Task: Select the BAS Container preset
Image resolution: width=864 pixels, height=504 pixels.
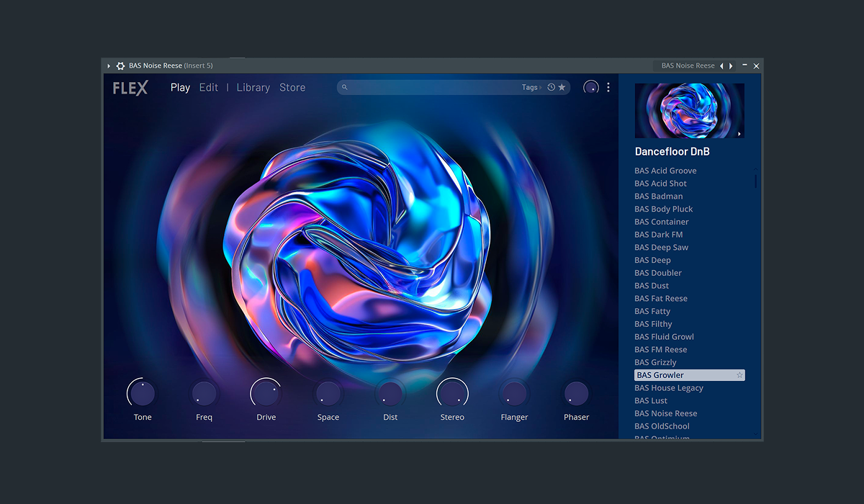Action: pos(662,222)
